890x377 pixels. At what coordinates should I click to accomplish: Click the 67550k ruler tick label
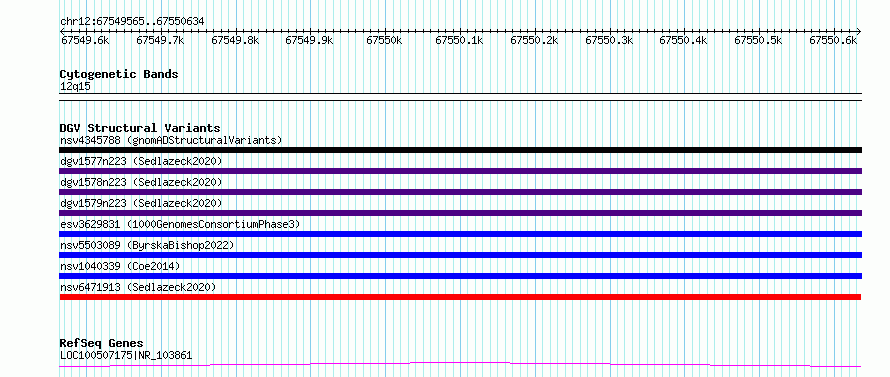coord(384,40)
